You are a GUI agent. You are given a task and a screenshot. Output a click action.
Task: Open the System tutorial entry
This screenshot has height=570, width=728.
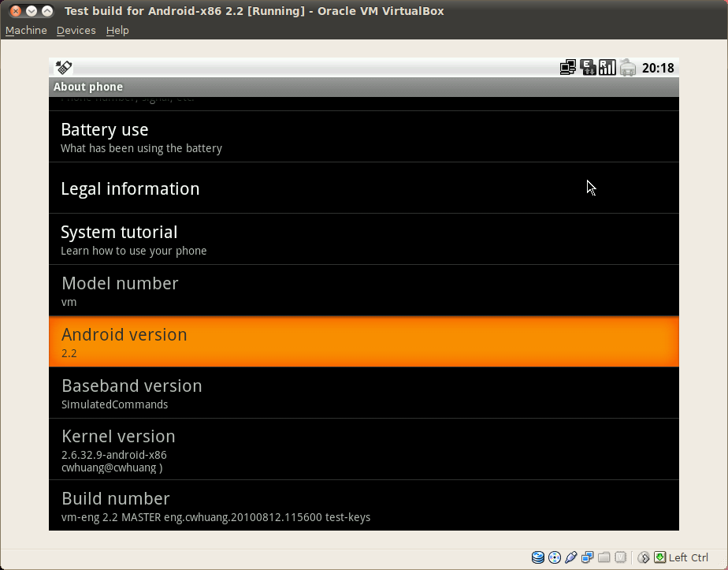(363, 239)
